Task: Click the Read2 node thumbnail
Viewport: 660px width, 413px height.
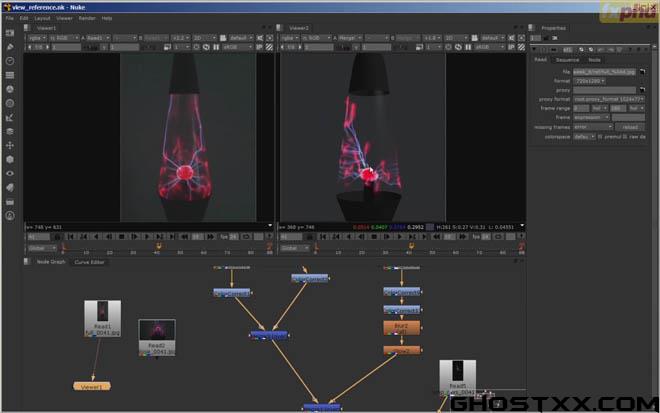Action: [157, 330]
